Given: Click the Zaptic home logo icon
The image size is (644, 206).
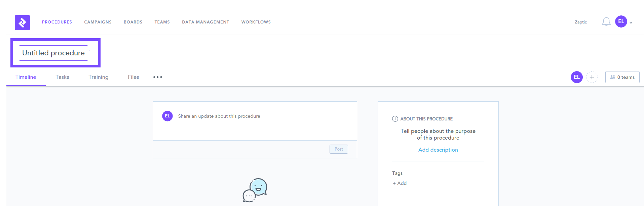Looking at the screenshot, I should (22, 22).
